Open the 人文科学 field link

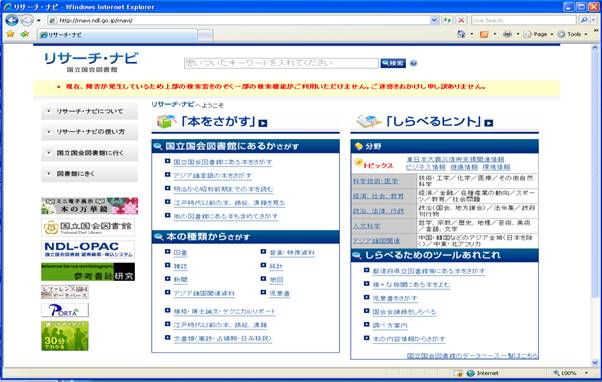click(367, 226)
